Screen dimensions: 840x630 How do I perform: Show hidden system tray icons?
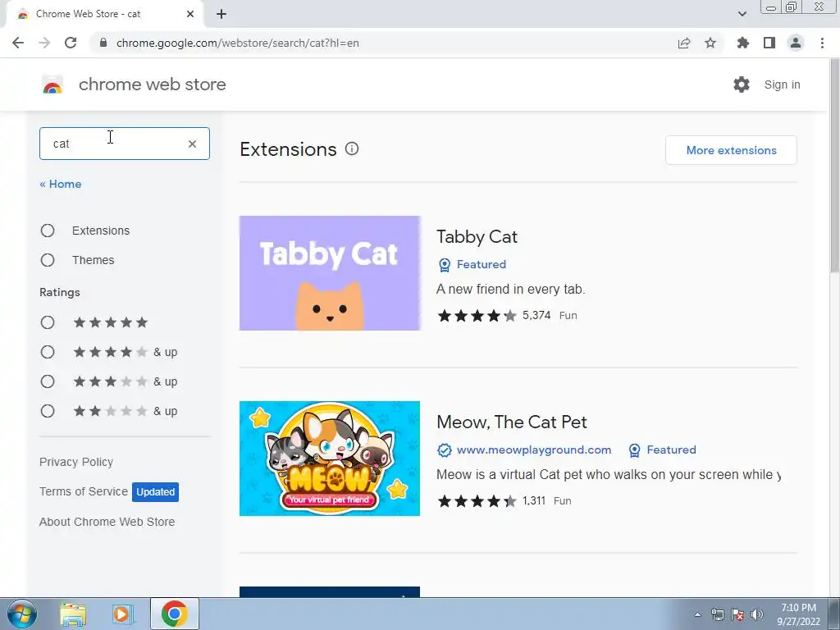point(697,614)
